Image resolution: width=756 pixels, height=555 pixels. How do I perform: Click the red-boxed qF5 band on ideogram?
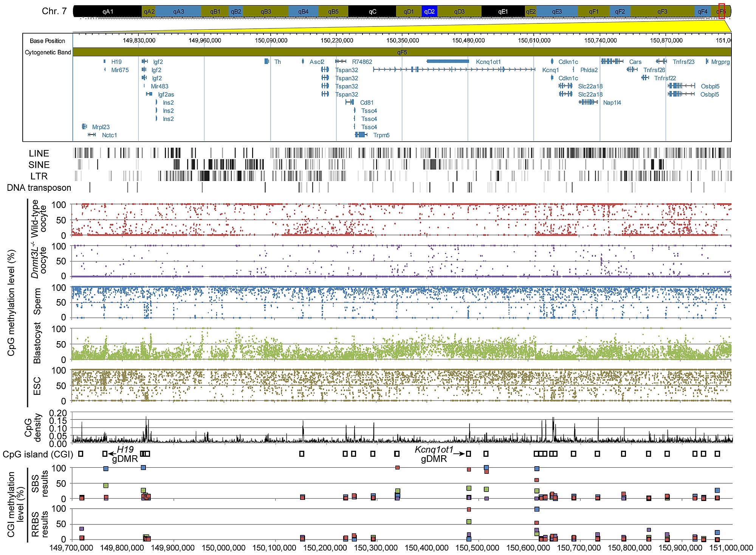point(722,11)
